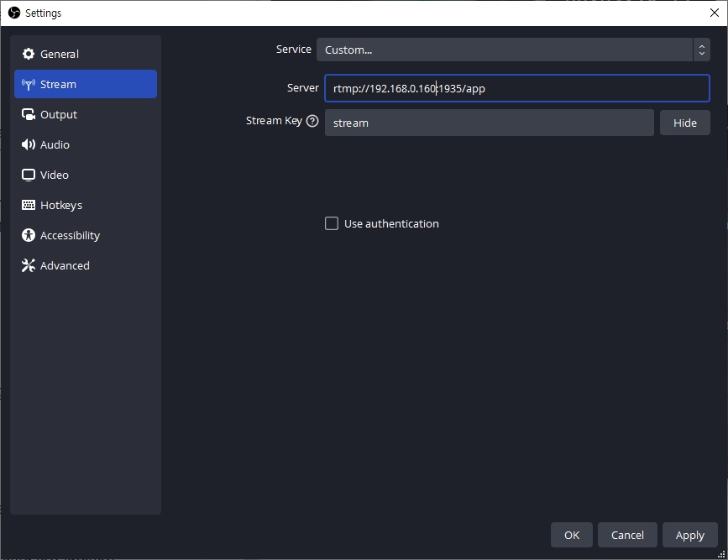Click the Output icon in sidebar

point(29,114)
